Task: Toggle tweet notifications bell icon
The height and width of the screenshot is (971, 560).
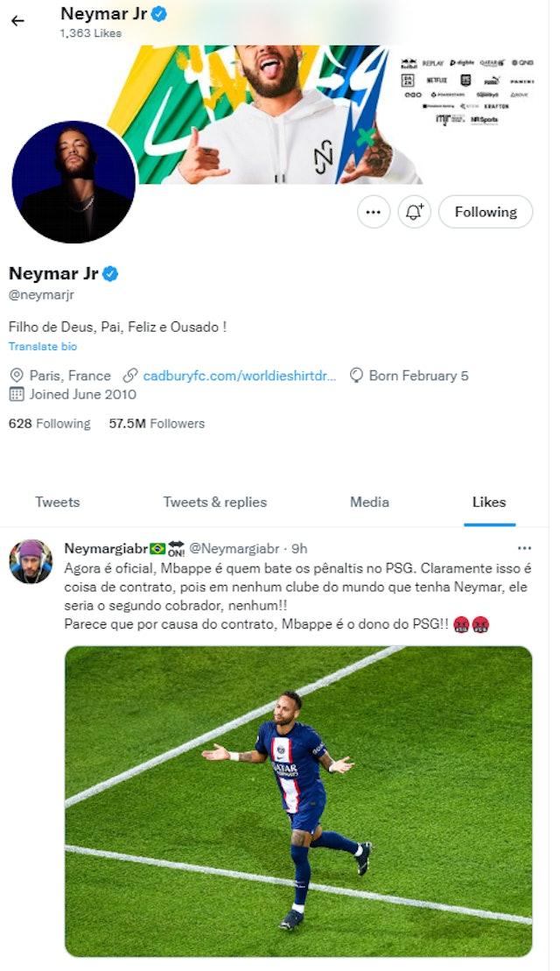Action: pos(415,212)
